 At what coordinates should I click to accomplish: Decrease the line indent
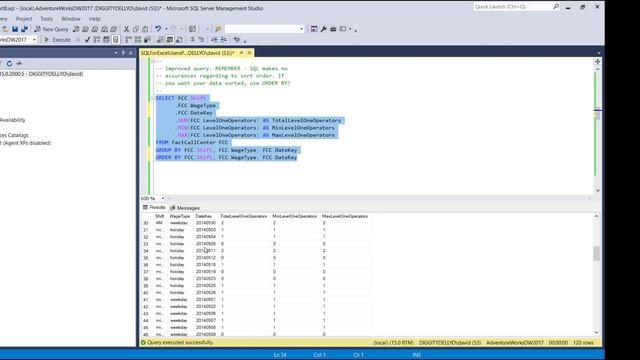(214, 40)
